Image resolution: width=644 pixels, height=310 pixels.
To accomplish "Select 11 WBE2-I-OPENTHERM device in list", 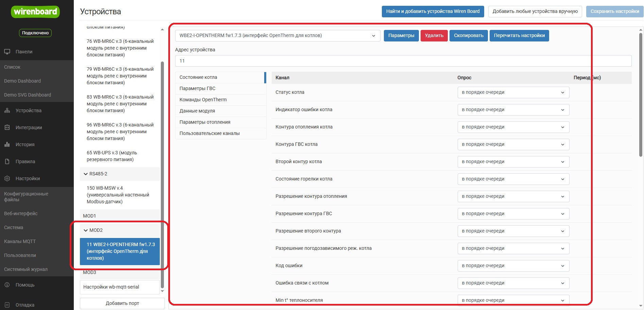I will tap(120, 251).
